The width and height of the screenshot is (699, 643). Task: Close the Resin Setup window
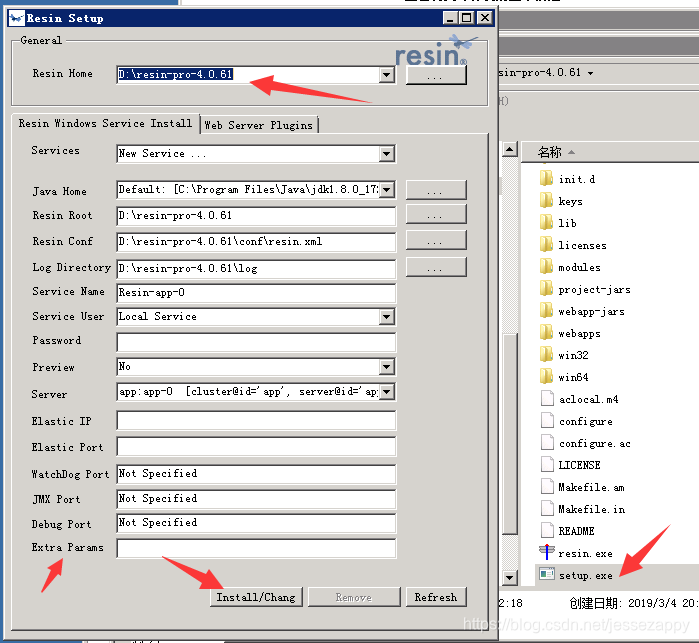tap(485, 18)
